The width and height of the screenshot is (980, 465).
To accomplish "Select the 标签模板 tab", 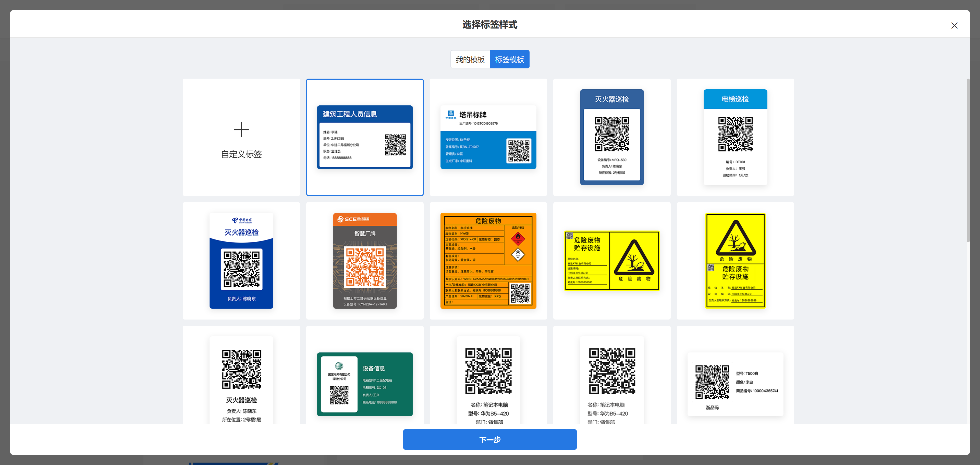I will click(509, 59).
